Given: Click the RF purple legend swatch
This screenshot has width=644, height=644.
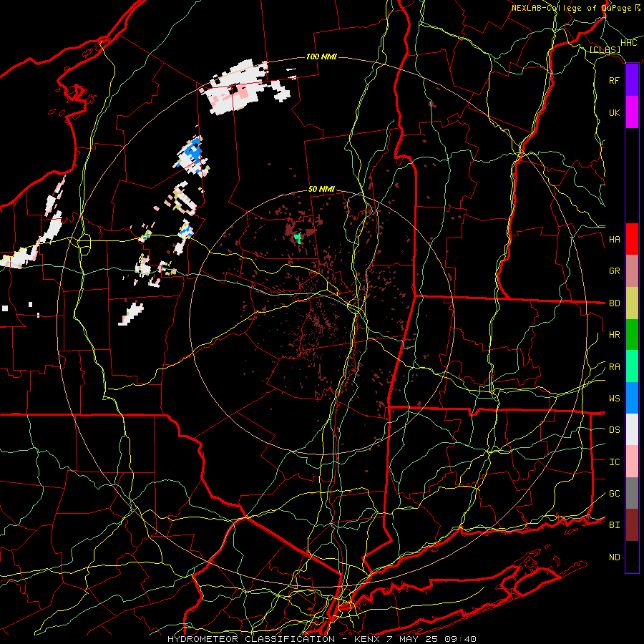Looking at the screenshot, I should click(632, 80).
